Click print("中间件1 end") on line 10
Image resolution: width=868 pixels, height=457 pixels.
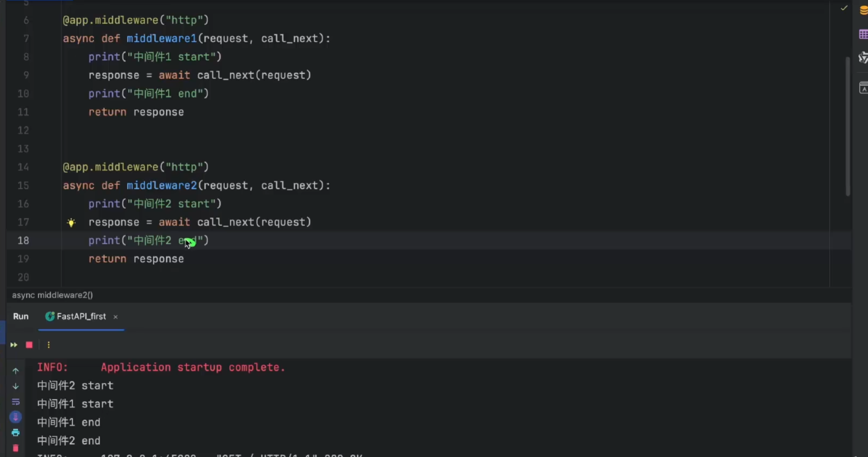[148, 94]
